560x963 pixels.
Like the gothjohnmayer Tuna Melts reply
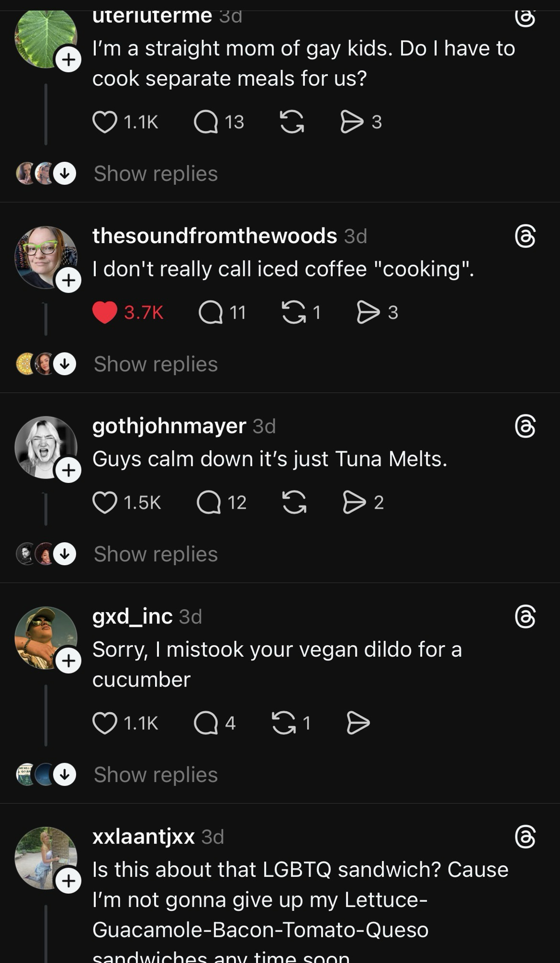[x=105, y=503]
